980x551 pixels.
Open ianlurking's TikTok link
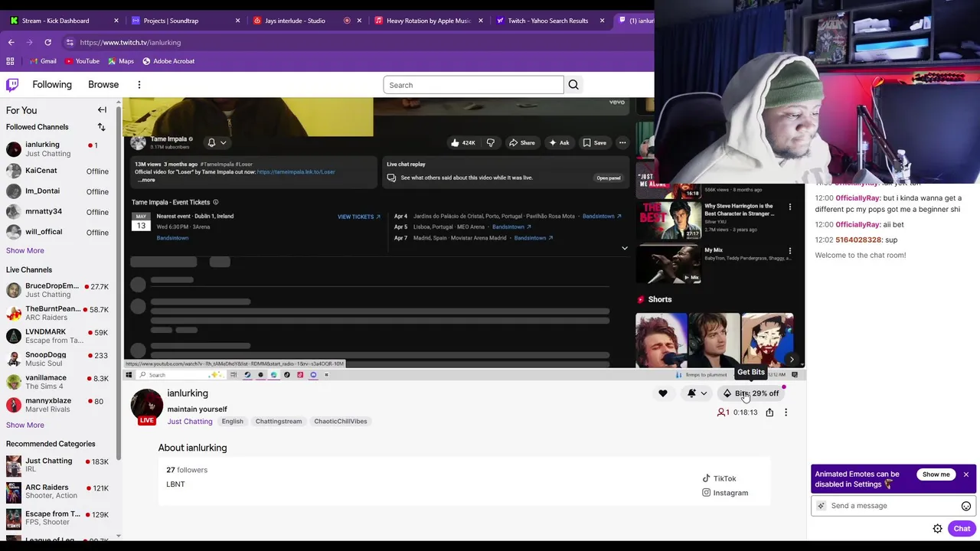coord(719,478)
